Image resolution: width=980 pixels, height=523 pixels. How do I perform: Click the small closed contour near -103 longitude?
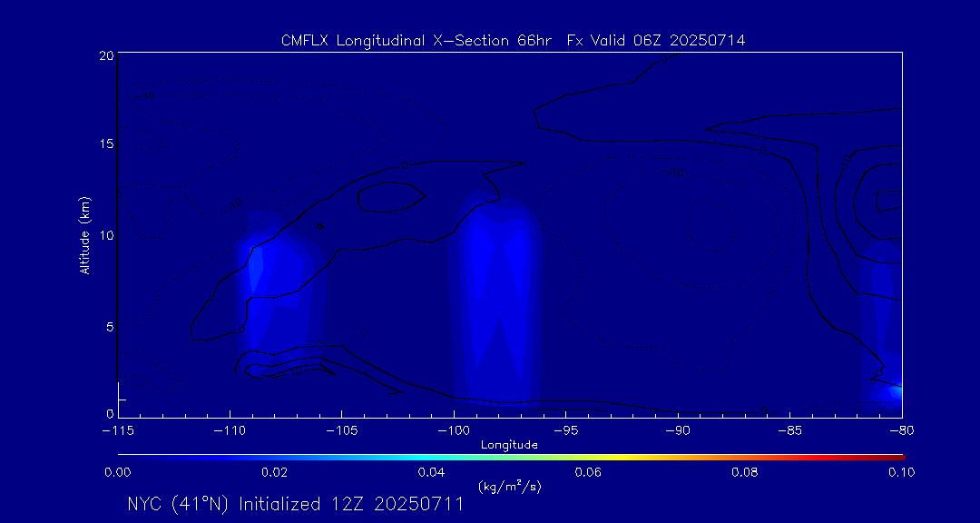click(392, 196)
